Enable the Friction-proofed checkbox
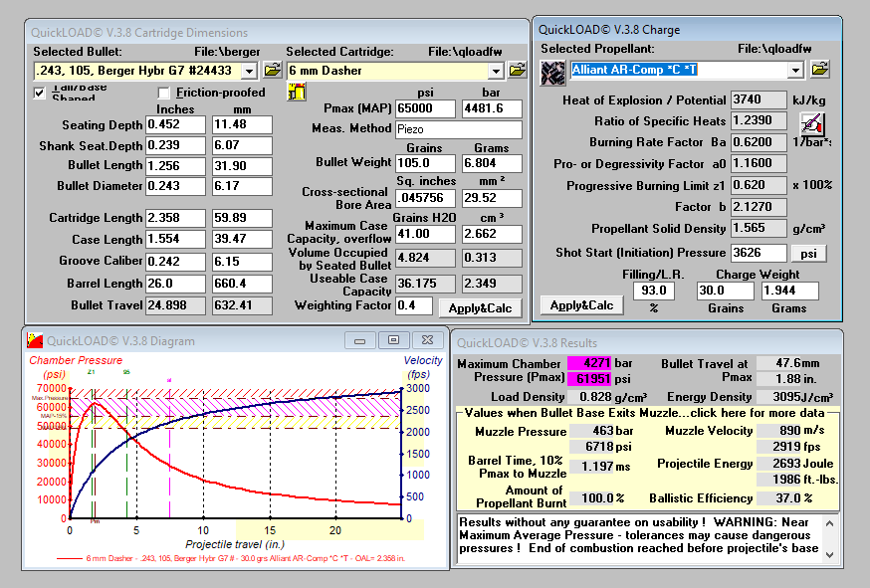Screen dimensions: 870x588 click(x=163, y=93)
